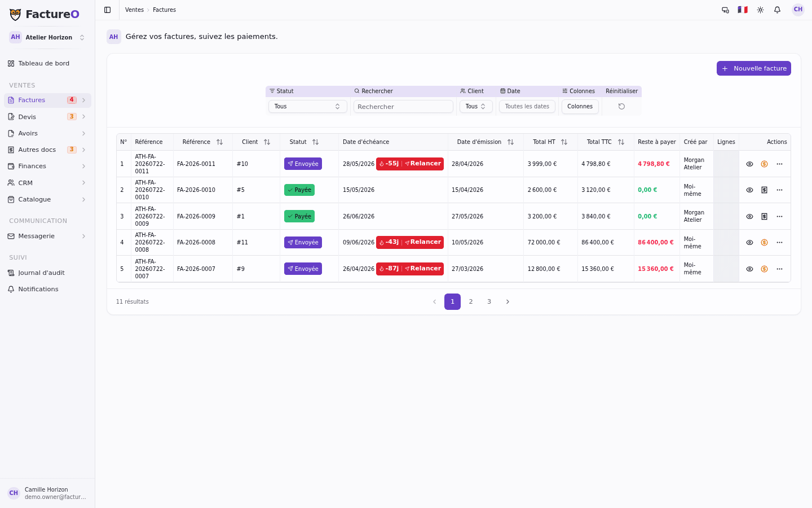This screenshot has height=508, width=812.
Task: View invoice FA-2026-0007 with the eye icon
Action: click(x=749, y=269)
